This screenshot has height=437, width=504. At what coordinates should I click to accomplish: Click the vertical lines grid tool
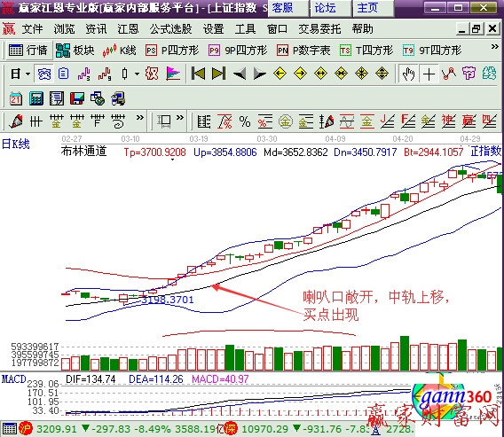coord(36,121)
